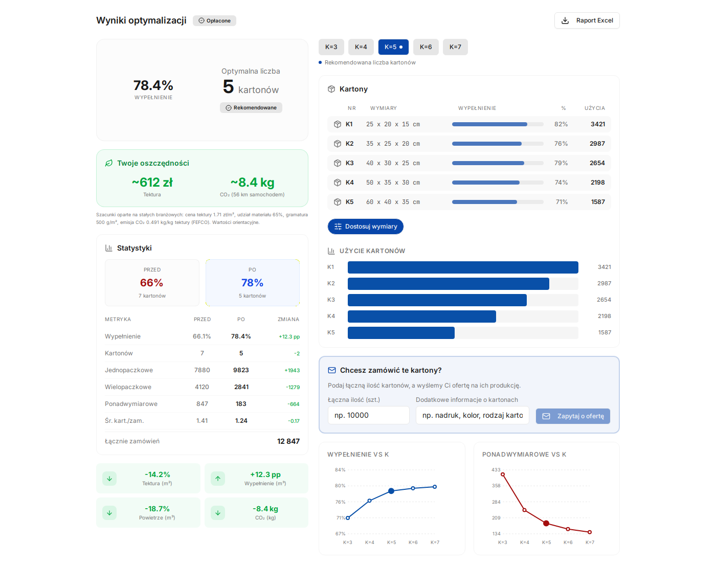Image resolution: width=716 pixels, height=588 pixels.
Task: Click the carton icon in row K1
Action: 338,124
